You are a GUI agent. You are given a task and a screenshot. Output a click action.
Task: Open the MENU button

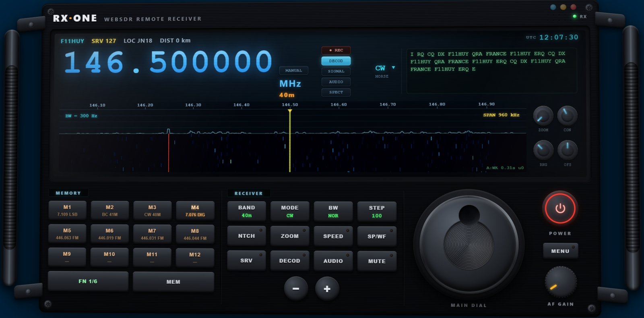coord(560,251)
